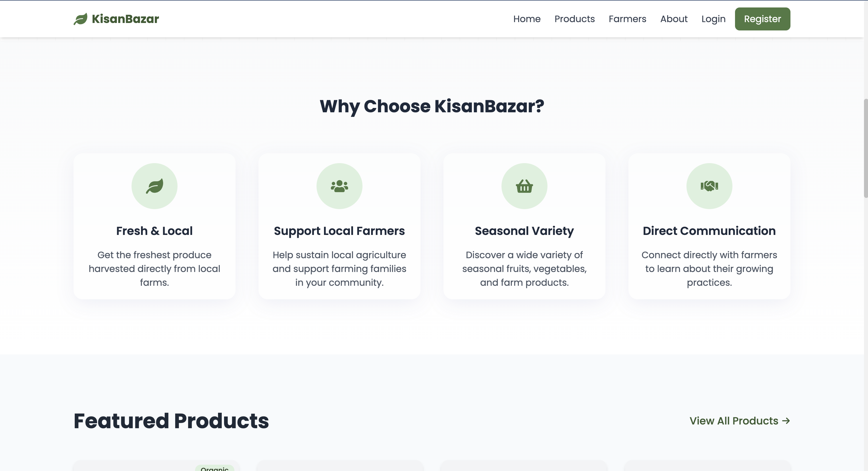Select About in the top navigation
The width and height of the screenshot is (868, 471).
pyautogui.click(x=674, y=19)
